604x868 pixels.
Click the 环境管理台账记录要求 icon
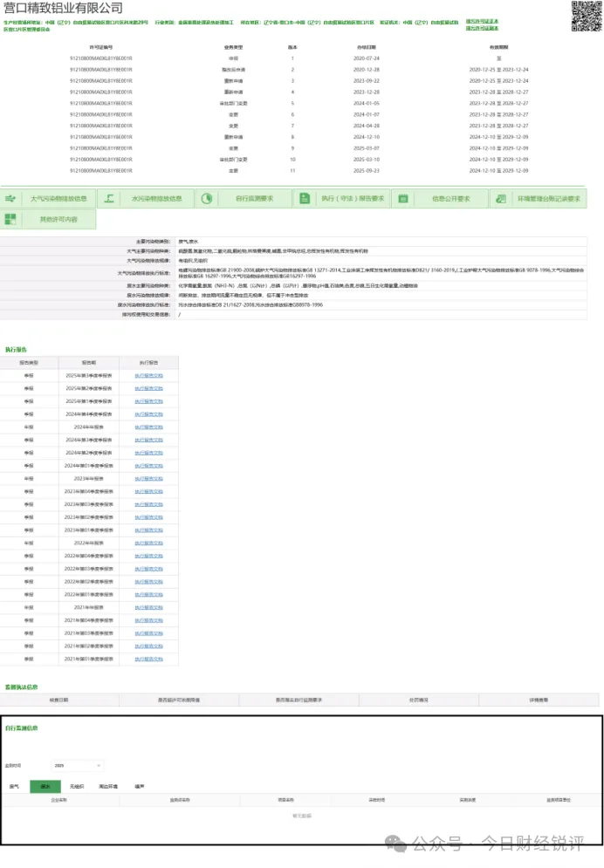501,199
